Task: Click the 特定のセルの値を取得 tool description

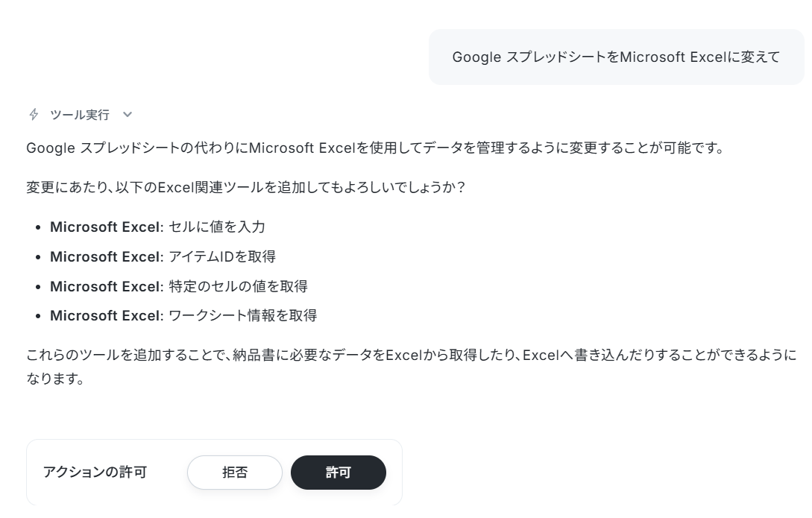Action: (238, 286)
